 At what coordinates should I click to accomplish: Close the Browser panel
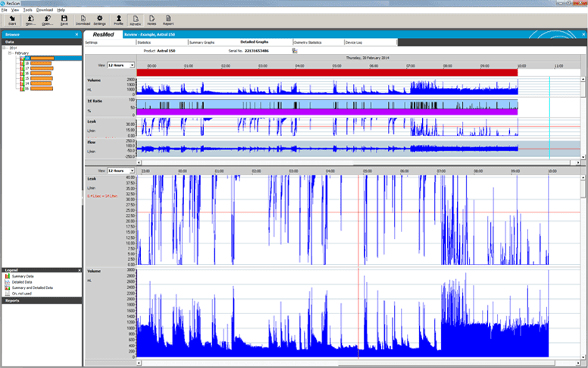[77, 35]
